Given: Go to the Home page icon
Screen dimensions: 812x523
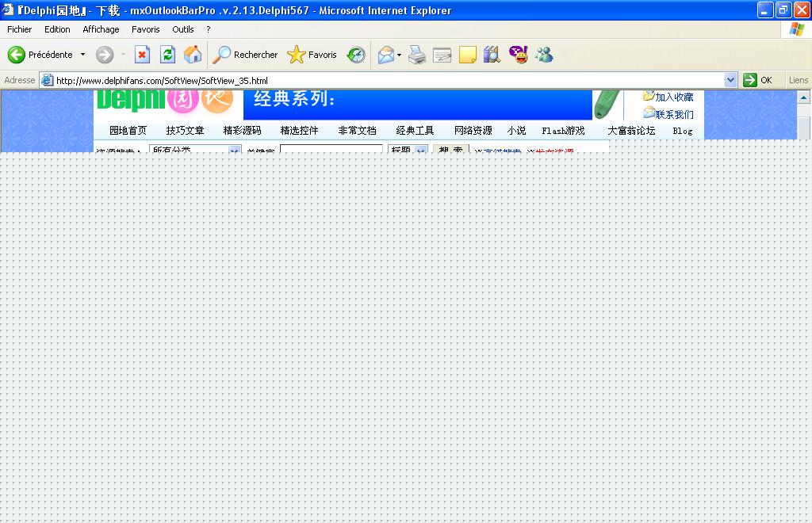Looking at the screenshot, I should pos(193,55).
